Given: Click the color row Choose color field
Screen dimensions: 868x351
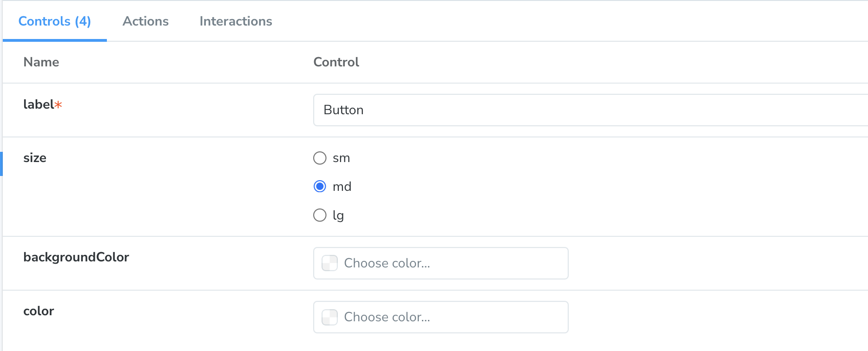Looking at the screenshot, I should (441, 317).
